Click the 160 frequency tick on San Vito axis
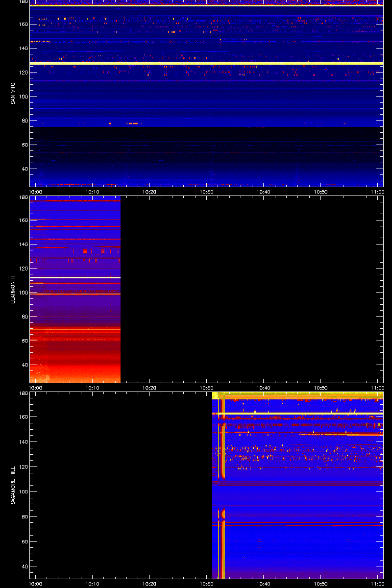Image resolution: width=392 pixels, height=588 pixels. coord(23,24)
